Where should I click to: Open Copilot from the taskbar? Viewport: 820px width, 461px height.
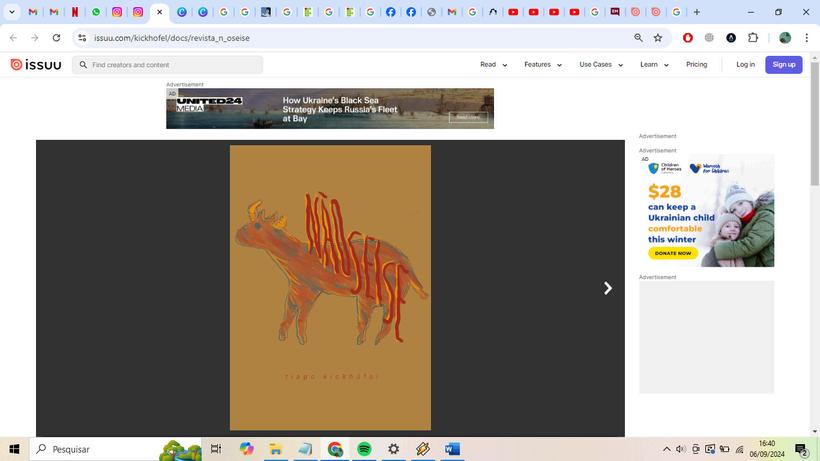pos(246,449)
